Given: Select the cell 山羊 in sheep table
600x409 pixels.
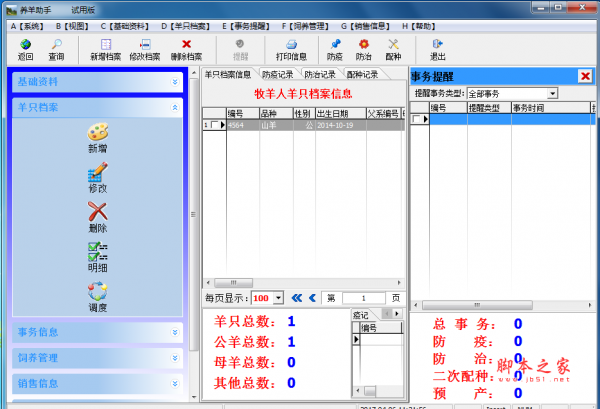Looking at the screenshot, I should point(276,125).
